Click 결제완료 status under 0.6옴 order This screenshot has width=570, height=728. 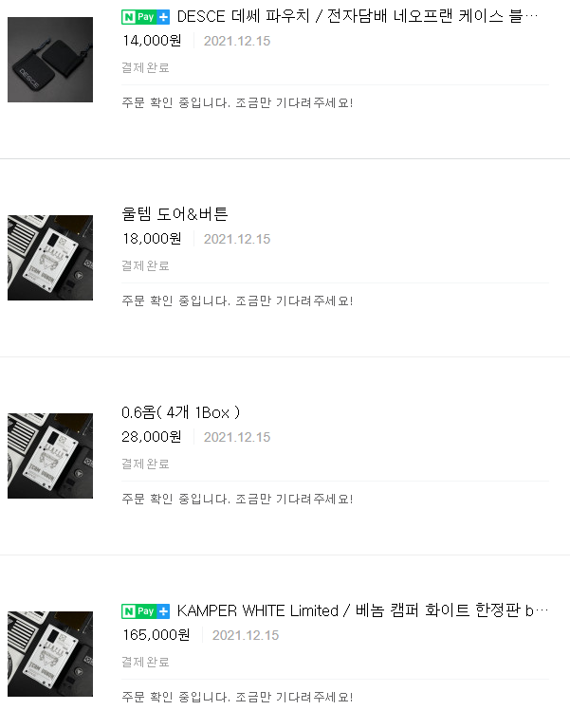click(145, 464)
